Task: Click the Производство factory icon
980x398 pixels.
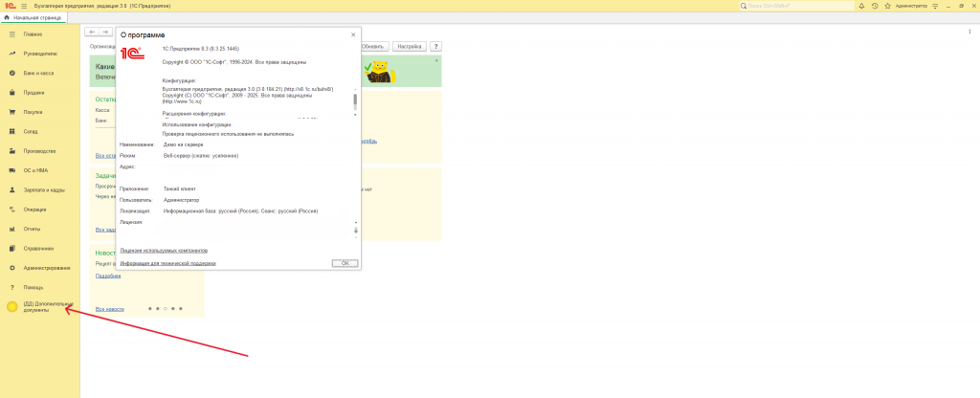Action: 11,151
